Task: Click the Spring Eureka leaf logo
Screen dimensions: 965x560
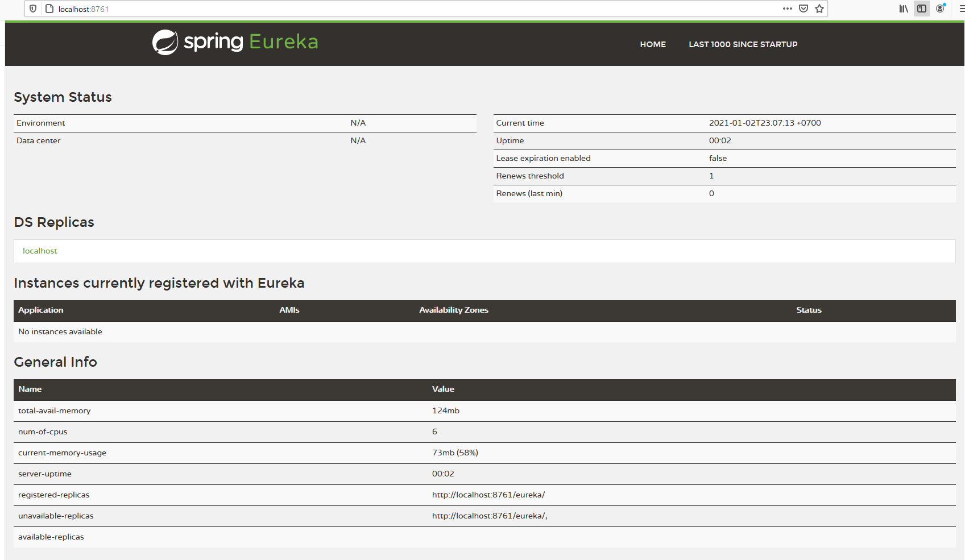Action: (x=165, y=43)
